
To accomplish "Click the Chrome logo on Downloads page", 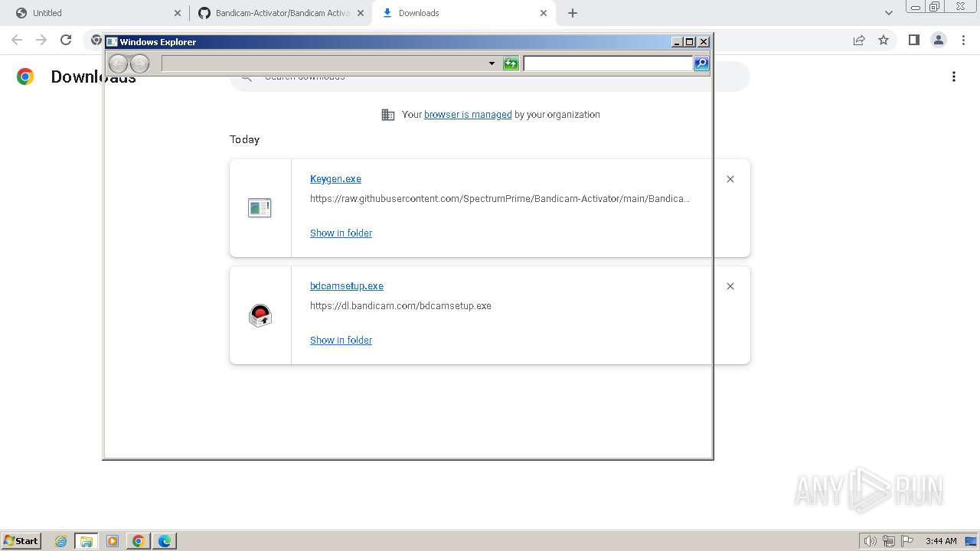I will click(x=25, y=77).
